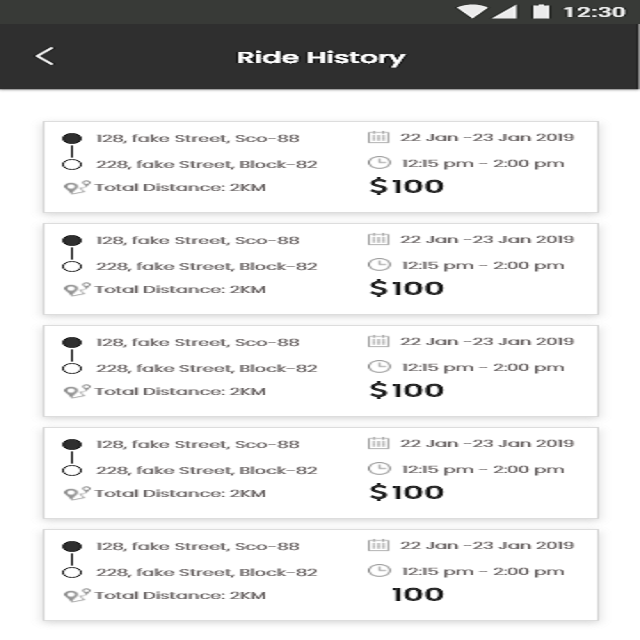The width and height of the screenshot is (640, 640).
Task: Click the distance map icon in fourth ride card
Action: (x=77, y=493)
